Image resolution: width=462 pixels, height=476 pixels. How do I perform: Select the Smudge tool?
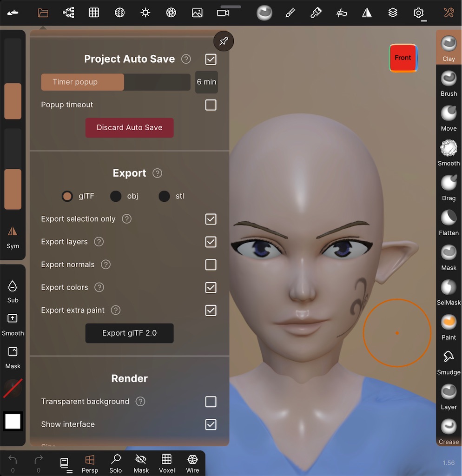coord(449,362)
